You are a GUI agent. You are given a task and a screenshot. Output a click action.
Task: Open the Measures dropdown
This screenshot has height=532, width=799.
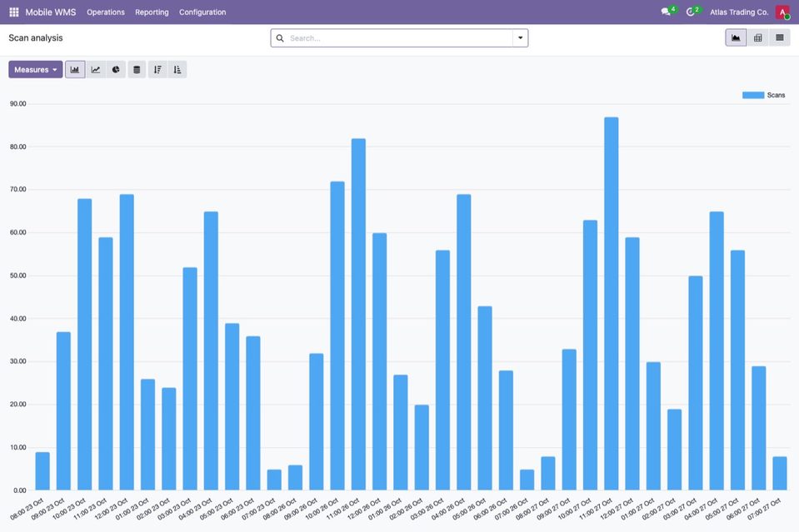tap(36, 70)
